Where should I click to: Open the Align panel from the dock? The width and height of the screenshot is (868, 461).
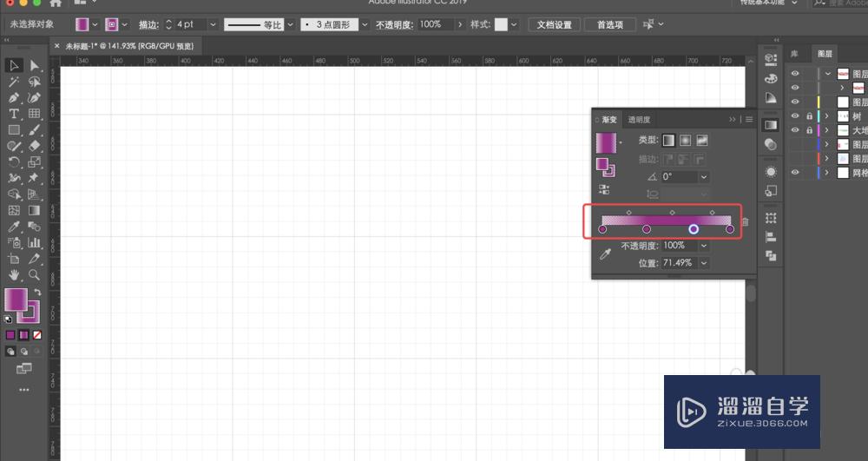coord(771,237)
